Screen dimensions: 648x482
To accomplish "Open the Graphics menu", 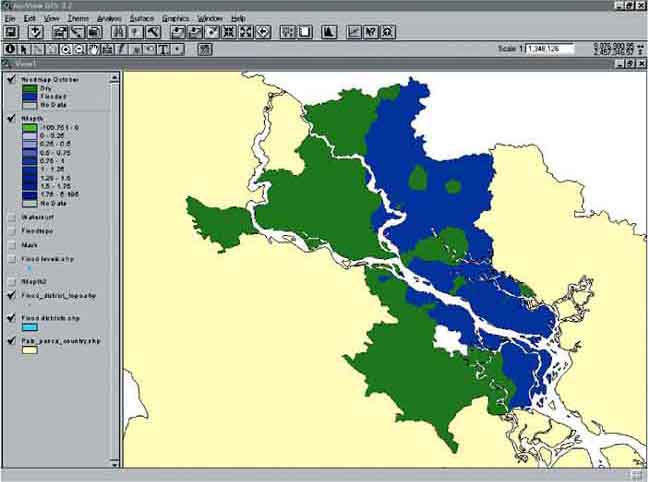I will tap(176, 18).
